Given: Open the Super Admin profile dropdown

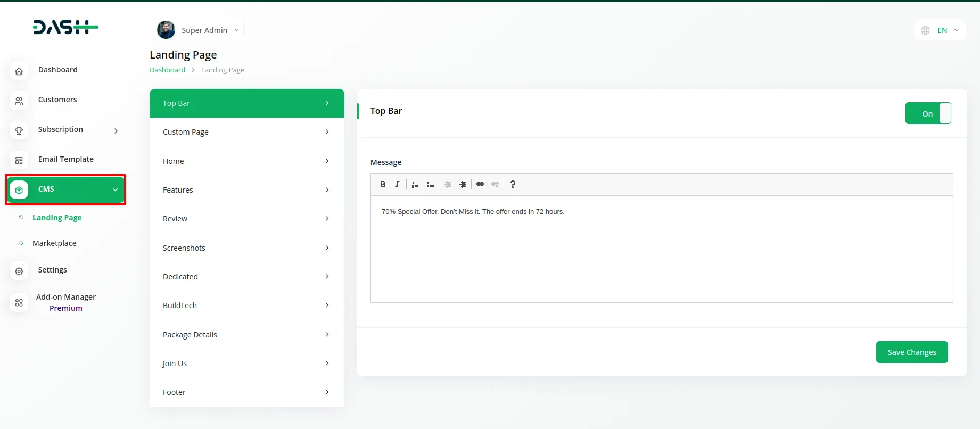Looking at the screenshot, I should (200, 30).
